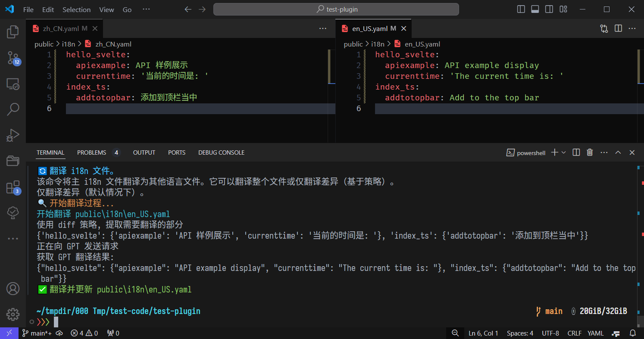Maximize the terminal panel with chevron up
This screenshot has width=644, height=339.
click(618, 152)
